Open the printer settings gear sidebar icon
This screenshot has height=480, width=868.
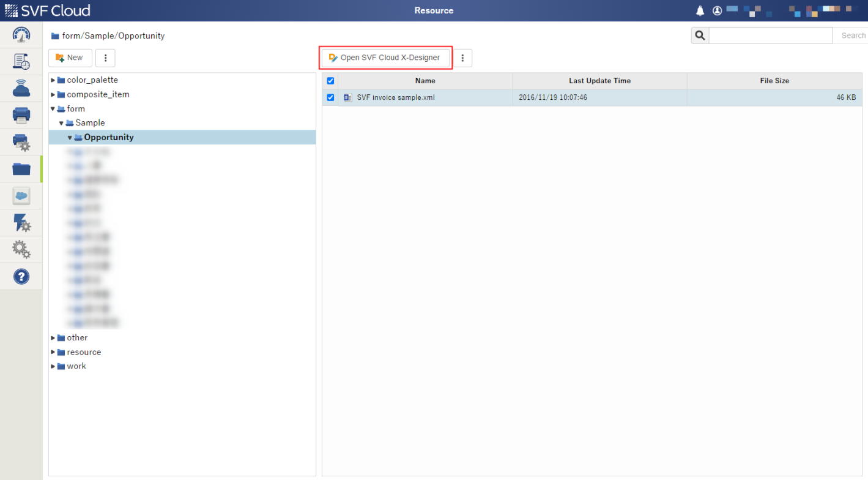pos(21,142)
